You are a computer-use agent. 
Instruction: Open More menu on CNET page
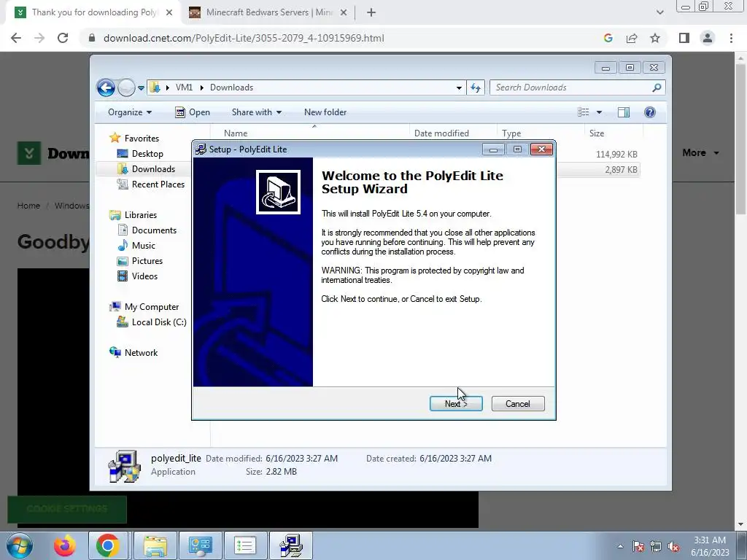pos(700,153)
